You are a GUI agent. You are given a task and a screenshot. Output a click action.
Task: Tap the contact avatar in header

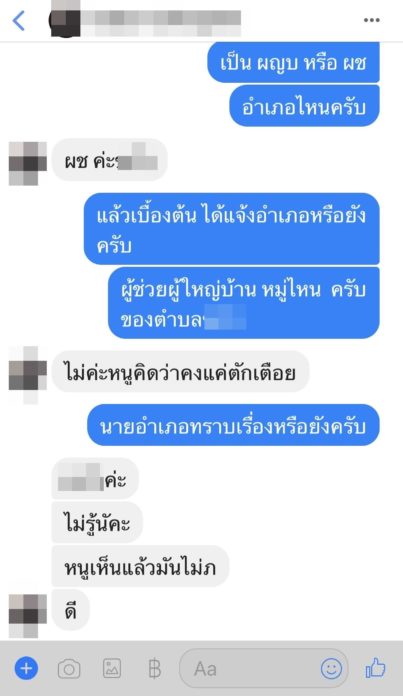(65, 20)
